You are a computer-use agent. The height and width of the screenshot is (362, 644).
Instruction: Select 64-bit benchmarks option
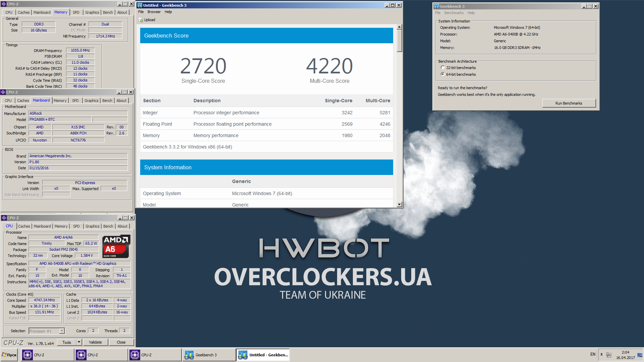(443, 74)
